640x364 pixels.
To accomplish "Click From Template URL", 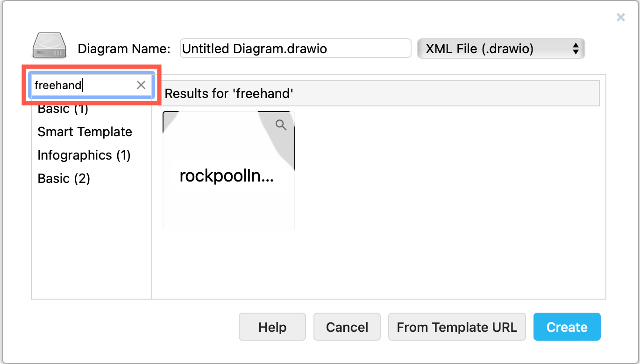I will click(x=457, y=327).
